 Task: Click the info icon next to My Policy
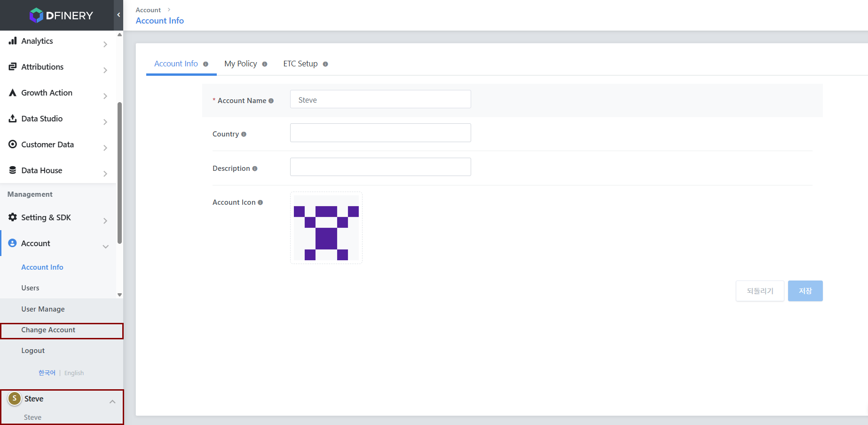tap(265, 64)
